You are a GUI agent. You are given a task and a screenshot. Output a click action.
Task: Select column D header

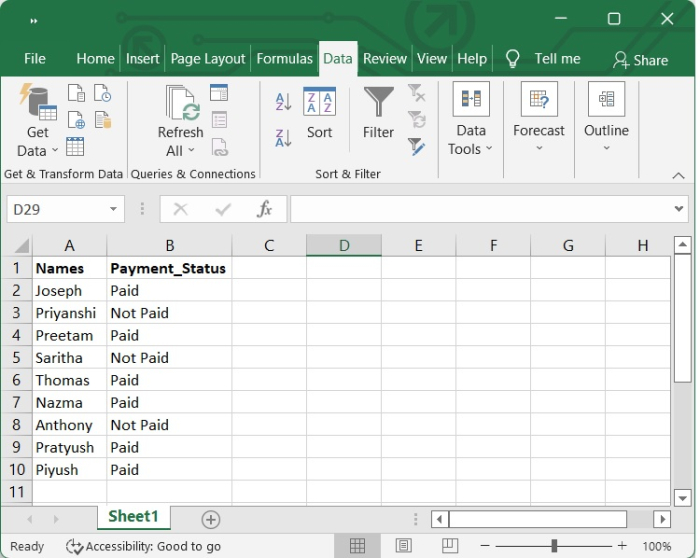(344, 246)
